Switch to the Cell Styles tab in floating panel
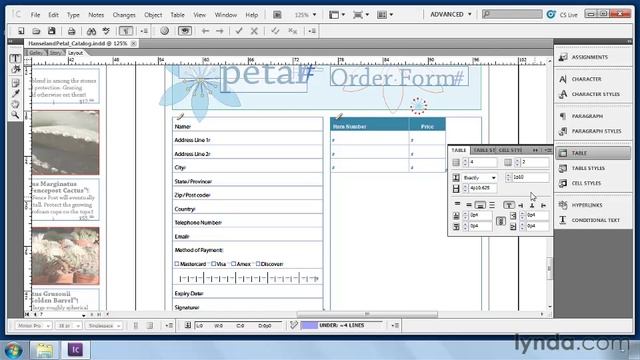 (510, 150)
